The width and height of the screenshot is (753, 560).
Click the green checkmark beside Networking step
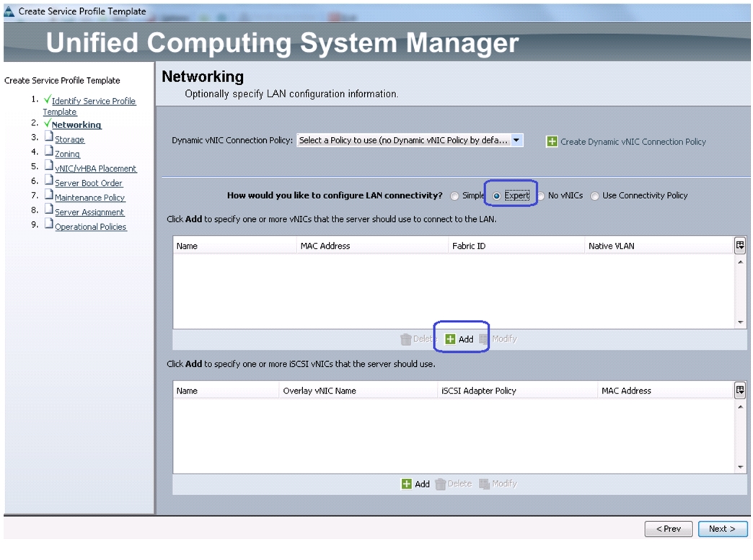click(x=47, y=123)
